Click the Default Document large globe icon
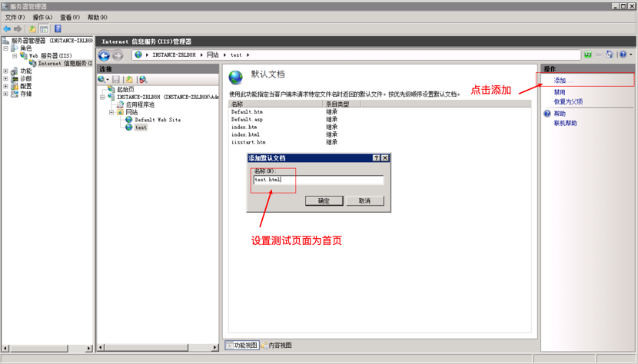The width and height of the screenshot is (638, 364). 235,77
